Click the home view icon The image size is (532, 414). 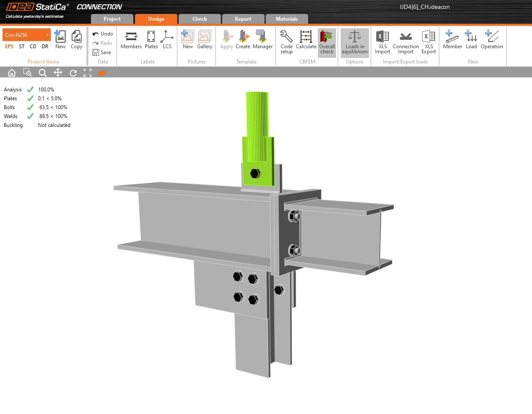(12, 73)
